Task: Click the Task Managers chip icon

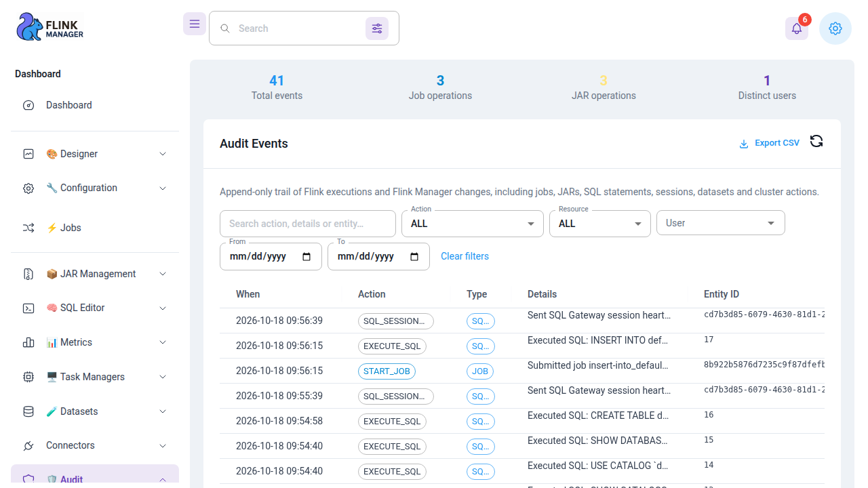Action: point(28,377)
